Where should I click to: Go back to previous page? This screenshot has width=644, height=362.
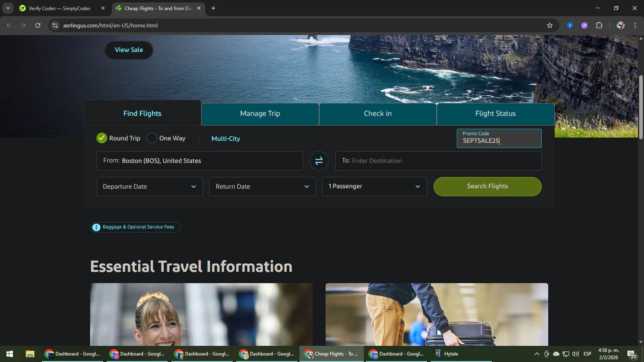[x=9, y=25]
